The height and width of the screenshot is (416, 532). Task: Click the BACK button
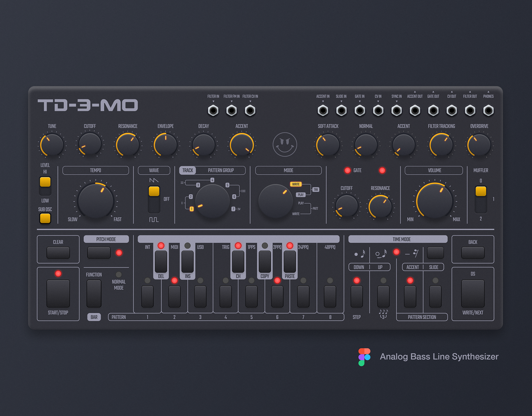(473, 253)
